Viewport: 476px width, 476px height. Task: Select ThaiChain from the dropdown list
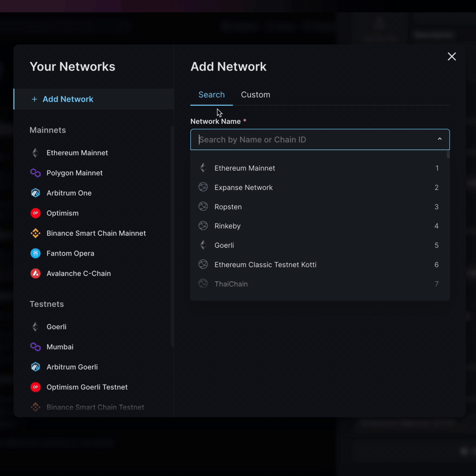pyautogui.click(x=320, y=284)
